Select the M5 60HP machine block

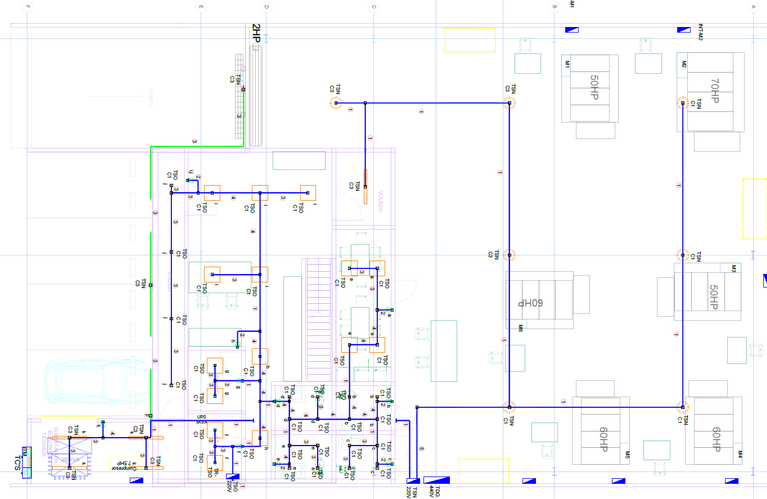coord(601,431)
